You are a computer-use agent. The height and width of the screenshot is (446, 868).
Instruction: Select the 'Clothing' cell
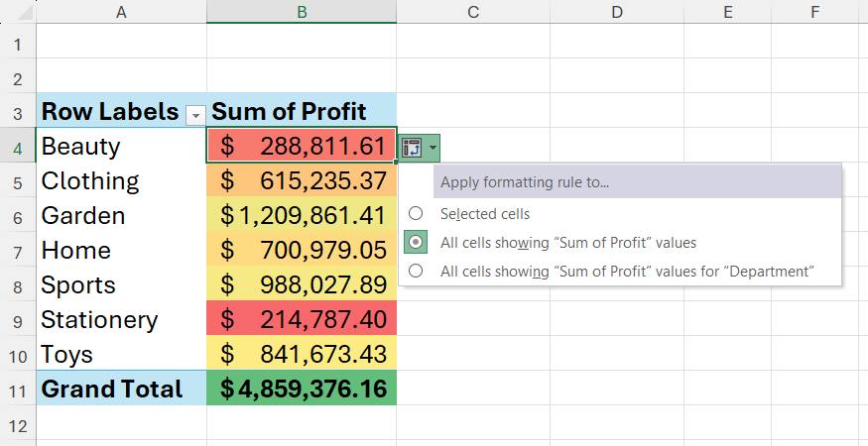click(121, 179)
